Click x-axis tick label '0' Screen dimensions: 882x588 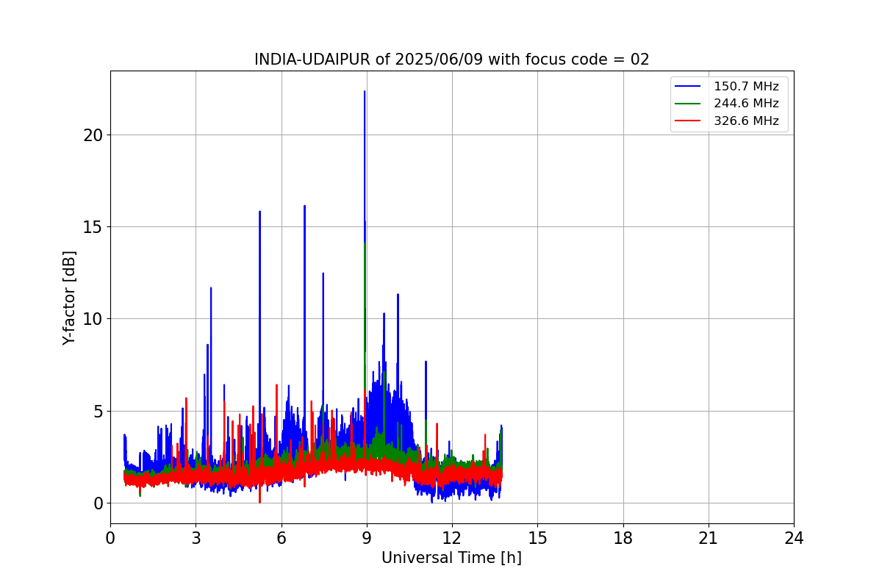click(x=110, y=538)
